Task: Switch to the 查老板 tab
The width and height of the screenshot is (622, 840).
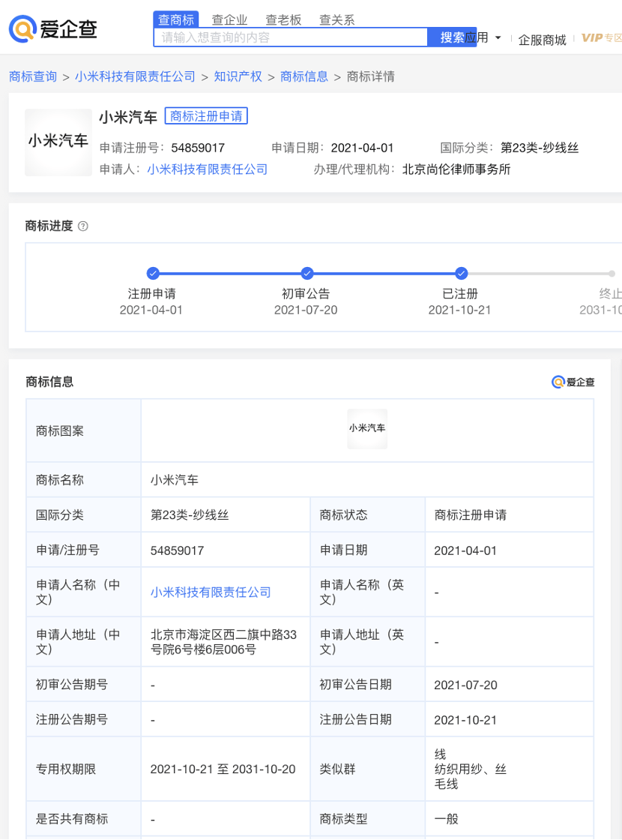Action: point(283,20)
